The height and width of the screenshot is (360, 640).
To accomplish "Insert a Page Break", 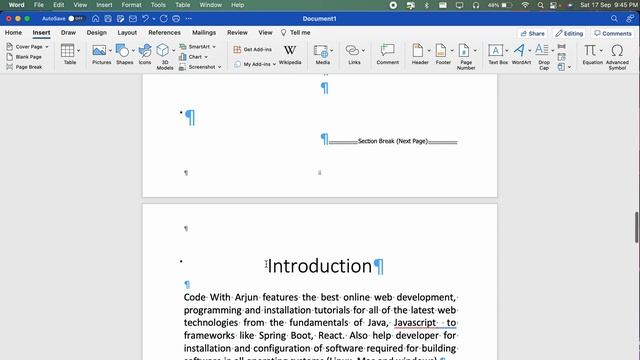I will pos(24,67).
